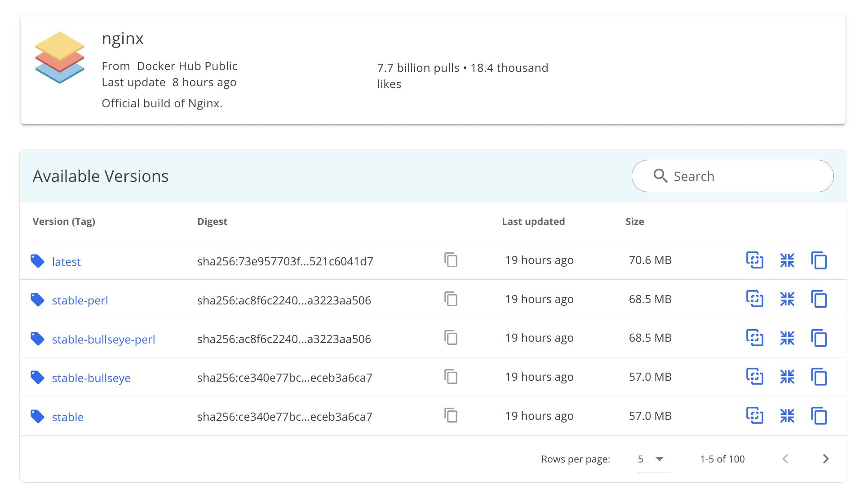Click the inward-arrows icon for stable-bullseye-perl
The width and height of the screenshot is (868, 502).
click(787, 338)
